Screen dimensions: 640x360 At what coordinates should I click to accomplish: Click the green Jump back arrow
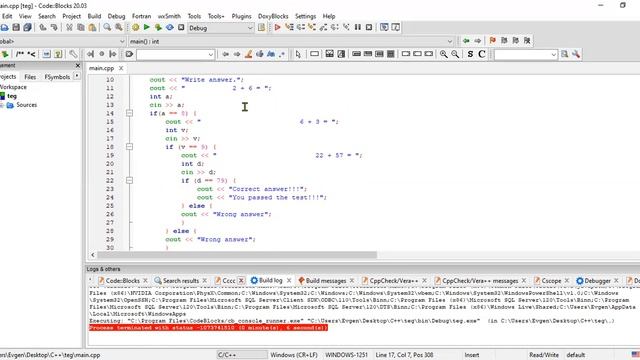pyautogui.click(x=466, y=41)
